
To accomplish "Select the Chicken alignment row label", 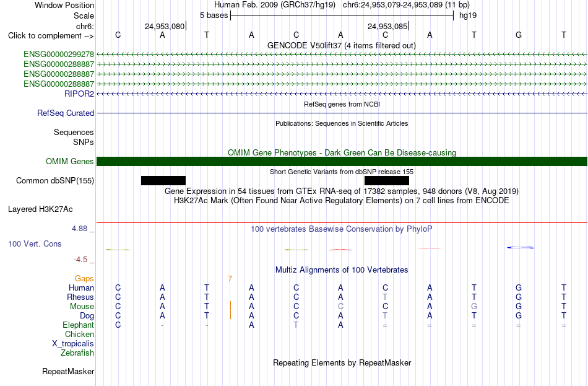I will (79, 334).
